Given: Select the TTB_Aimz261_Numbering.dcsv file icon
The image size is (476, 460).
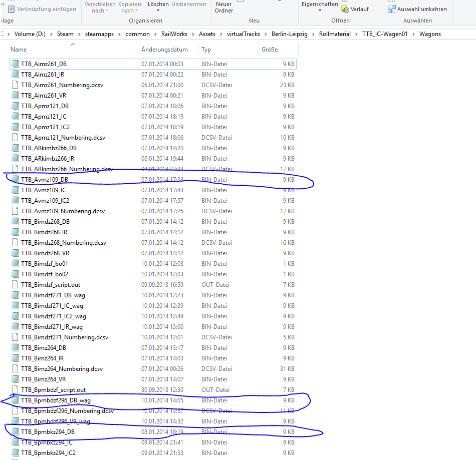Looking at the screenshot, I should coord(15,85).
